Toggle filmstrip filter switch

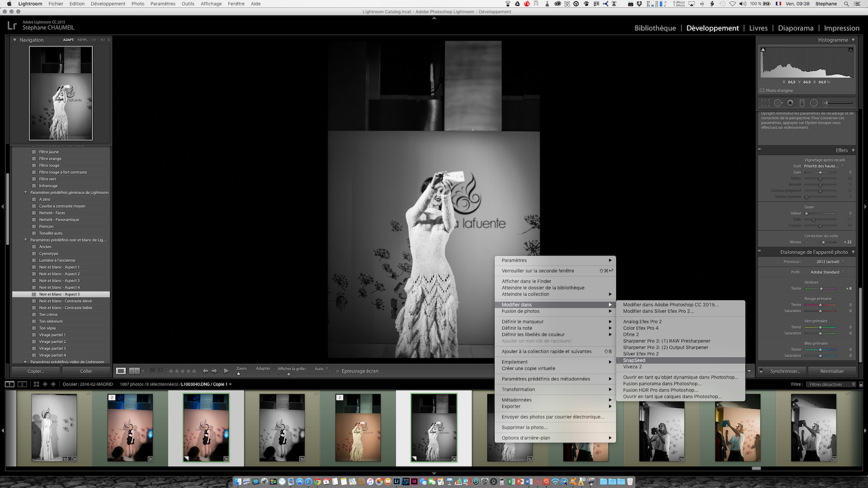[861, 384]
